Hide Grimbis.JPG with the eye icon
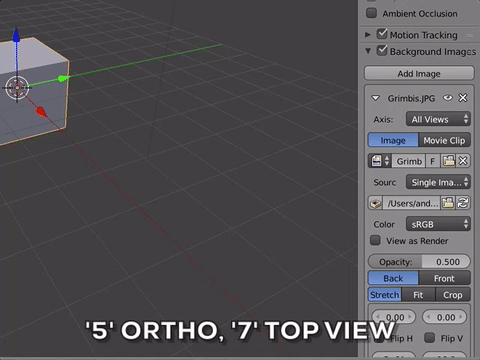 pos(448,98)
